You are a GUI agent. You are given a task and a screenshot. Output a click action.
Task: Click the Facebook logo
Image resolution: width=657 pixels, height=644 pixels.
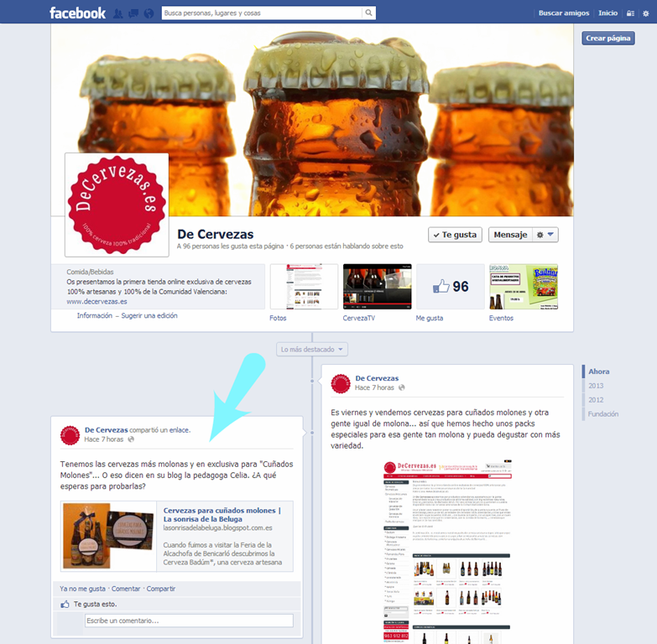(x=77, y=13)
